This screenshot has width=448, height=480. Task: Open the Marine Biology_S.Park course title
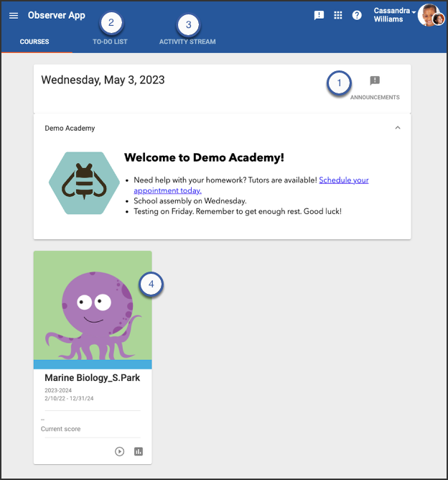[x=92, y=378]
